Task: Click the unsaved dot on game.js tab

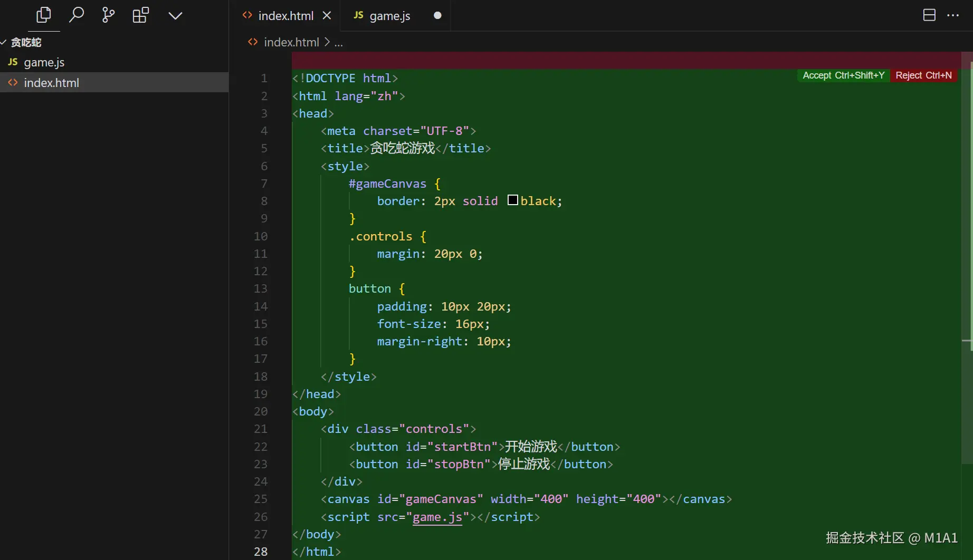Action: tap(437, 16)
